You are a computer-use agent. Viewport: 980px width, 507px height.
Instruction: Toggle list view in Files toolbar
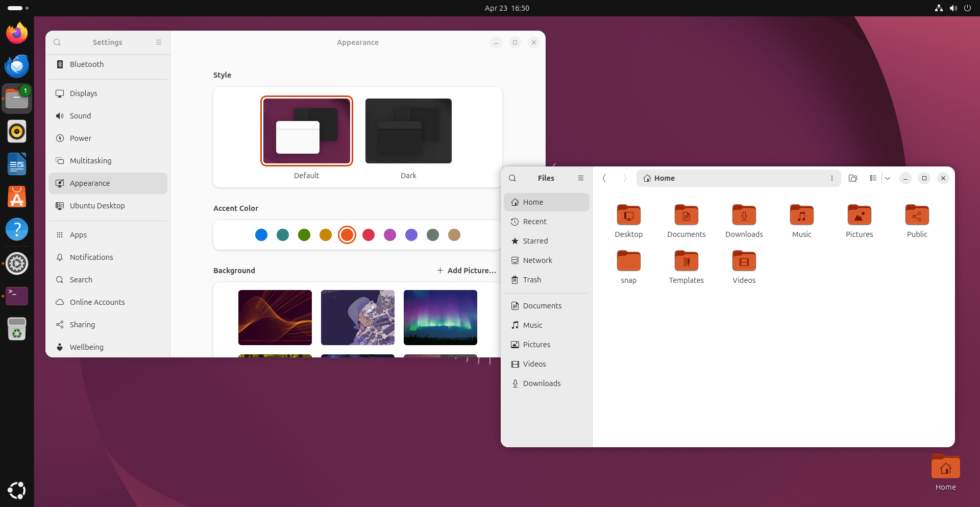873,178
